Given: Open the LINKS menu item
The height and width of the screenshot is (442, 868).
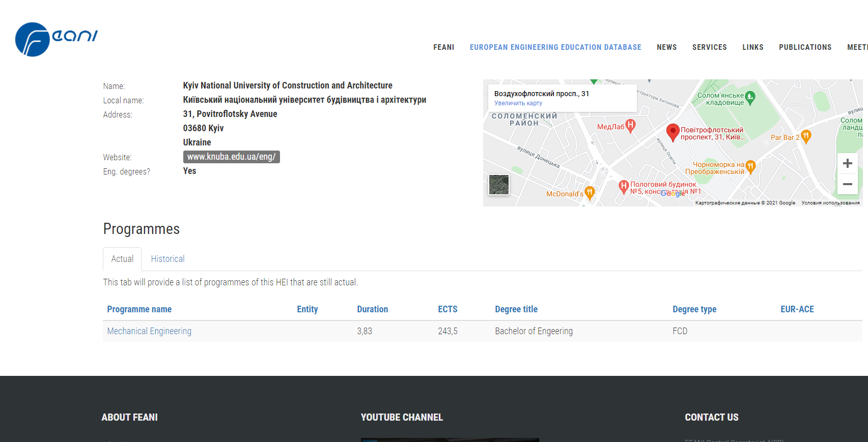Looking at the screenshot, I should (x=753, y=47).
